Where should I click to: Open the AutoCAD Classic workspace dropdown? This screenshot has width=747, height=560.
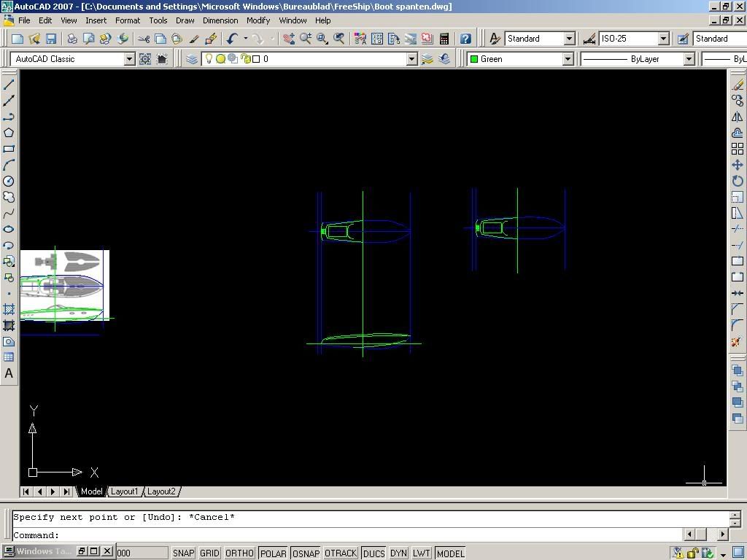[129, 59]
